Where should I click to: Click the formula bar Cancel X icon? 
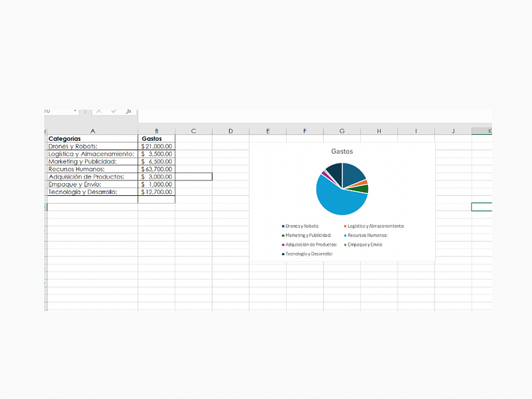pos(99,111)
